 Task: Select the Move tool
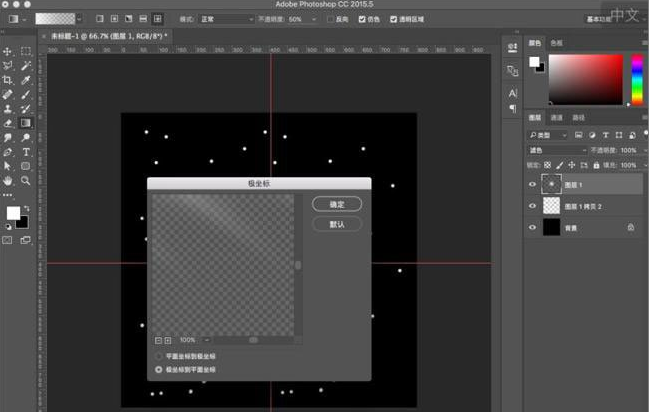point(7,51)
